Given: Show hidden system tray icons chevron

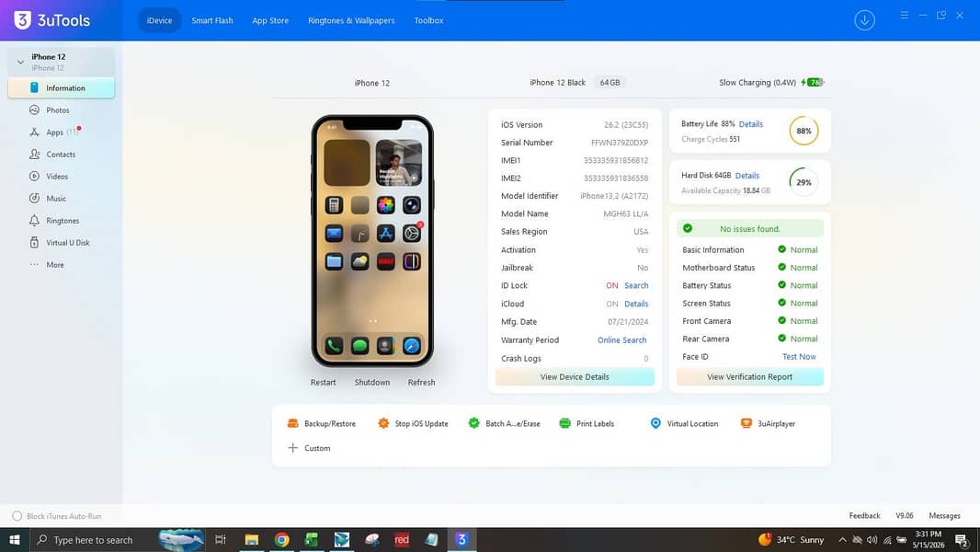Looking at the screenshot, I should pos(842,539).
